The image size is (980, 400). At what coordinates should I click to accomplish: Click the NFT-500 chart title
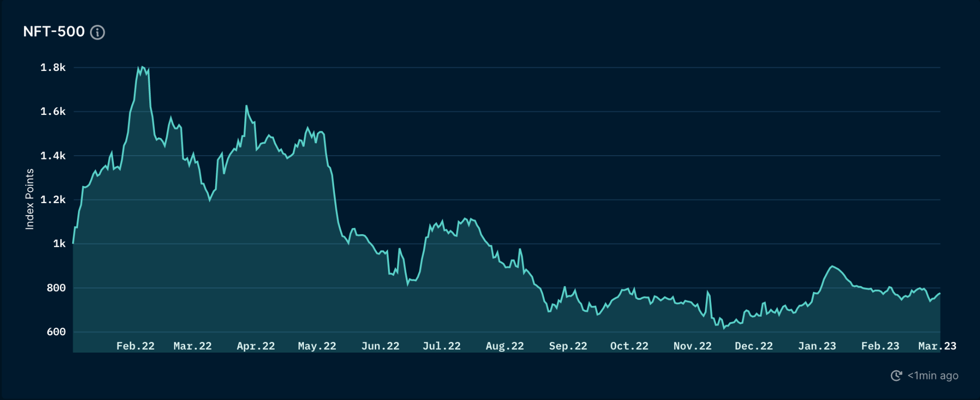coord(54,32)
